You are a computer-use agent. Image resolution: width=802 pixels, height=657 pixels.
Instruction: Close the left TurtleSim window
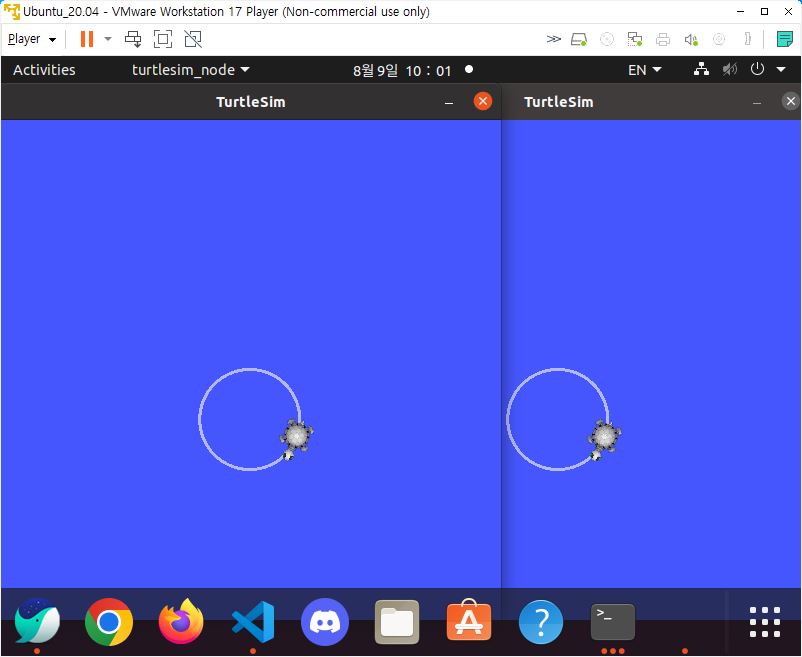pyautogui.click(x=482, y=101)
